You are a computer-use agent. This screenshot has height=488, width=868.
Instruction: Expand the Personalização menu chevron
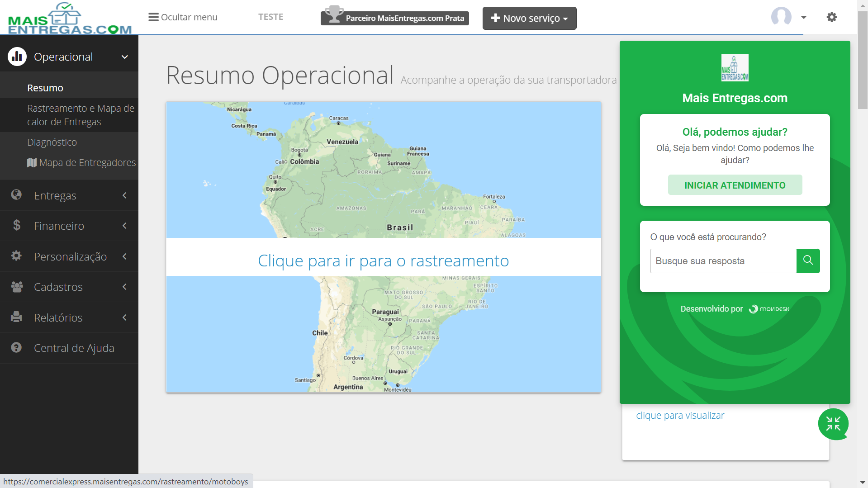point(124,256)
